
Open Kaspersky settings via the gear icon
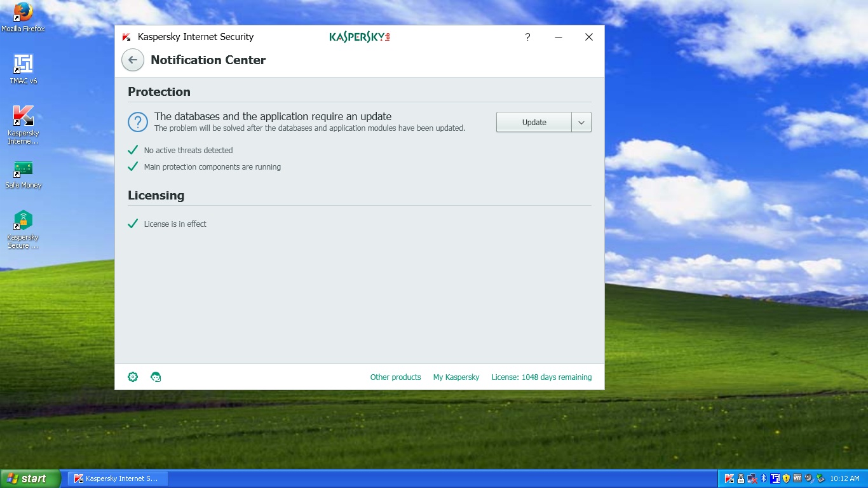coord(133,377)
